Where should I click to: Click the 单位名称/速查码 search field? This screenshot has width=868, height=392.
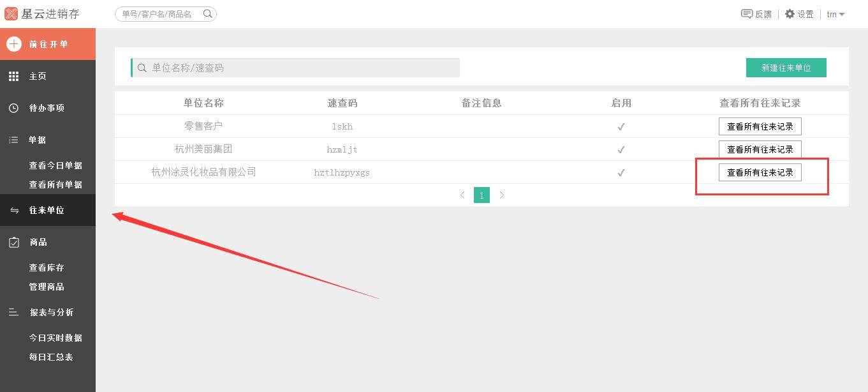coord(300,68)
